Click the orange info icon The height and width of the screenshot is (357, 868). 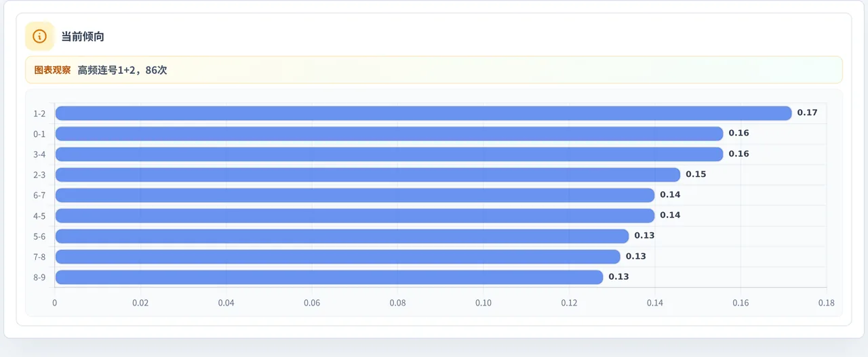(x=39, y=37)
